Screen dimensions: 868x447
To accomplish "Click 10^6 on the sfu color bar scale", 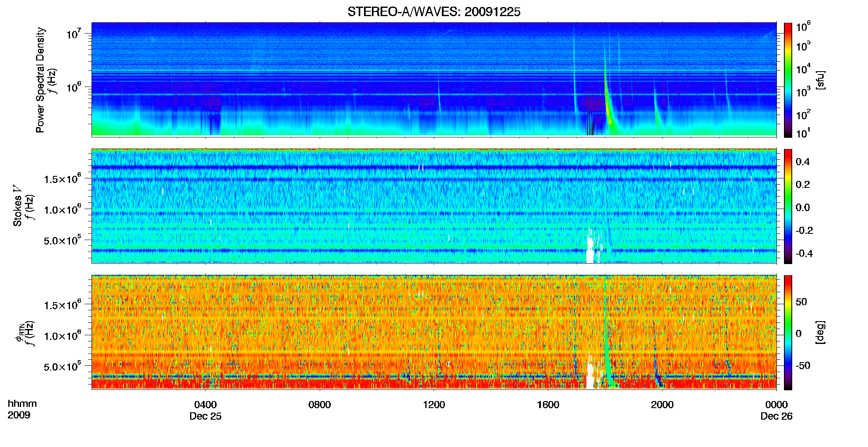I will coord(803,27).
